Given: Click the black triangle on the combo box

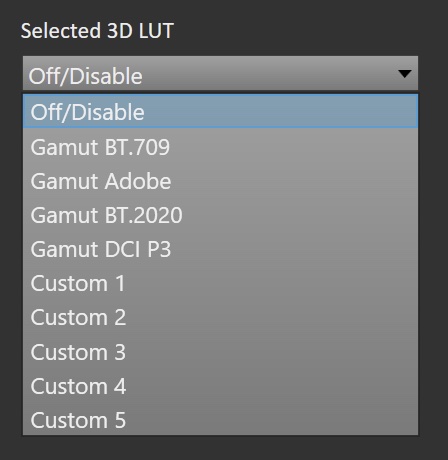Looking at the screenshot, I should (x=405, y=74).
